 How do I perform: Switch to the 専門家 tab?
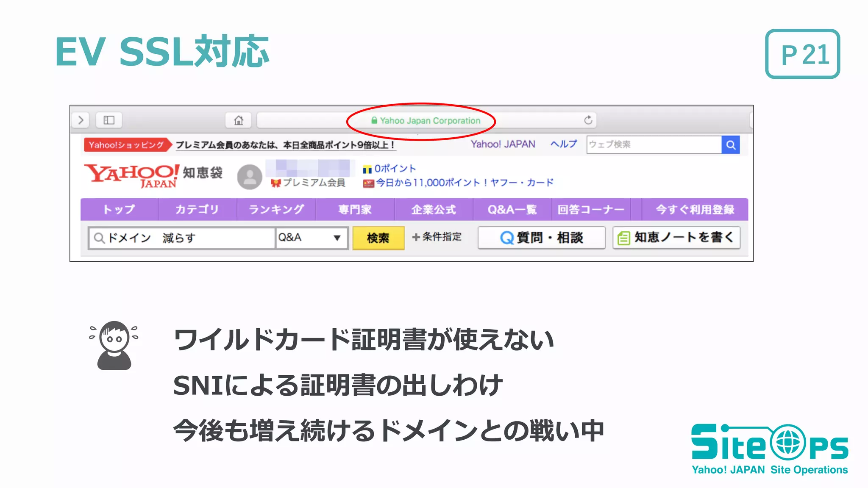355,209
